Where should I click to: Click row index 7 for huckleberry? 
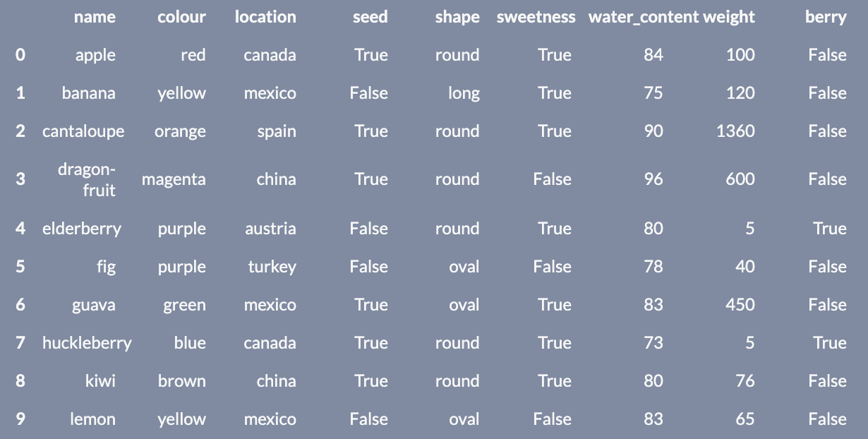click(x=20, y=343)
